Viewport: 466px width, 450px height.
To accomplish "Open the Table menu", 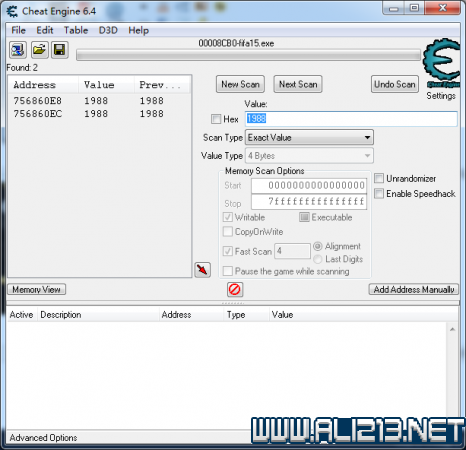I will [76, 30].
